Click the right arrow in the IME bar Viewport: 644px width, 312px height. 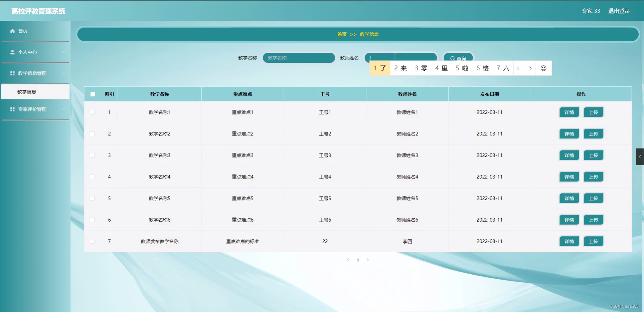530,68
